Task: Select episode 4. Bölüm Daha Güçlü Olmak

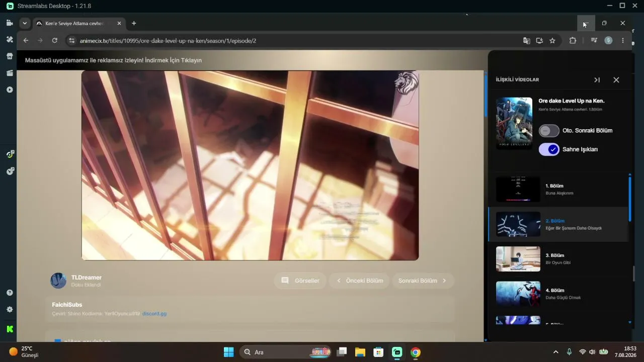Action: [x=558, y=294]
